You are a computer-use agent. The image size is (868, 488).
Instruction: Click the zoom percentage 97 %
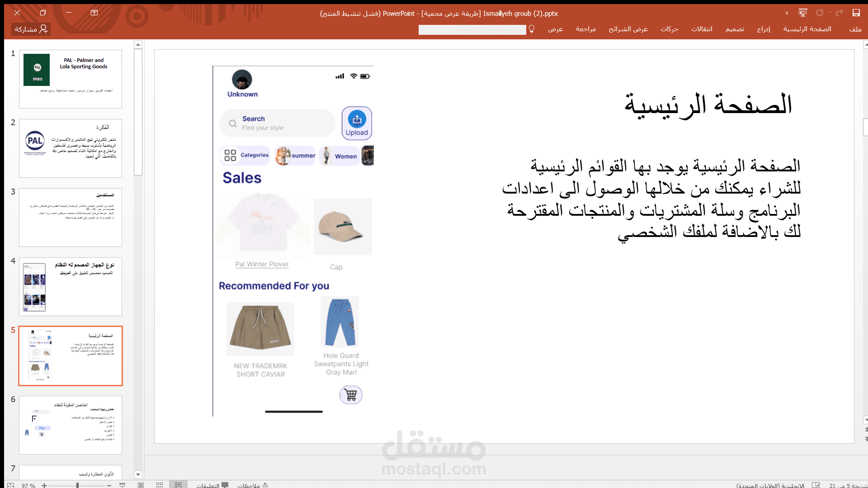pos(28,485)
